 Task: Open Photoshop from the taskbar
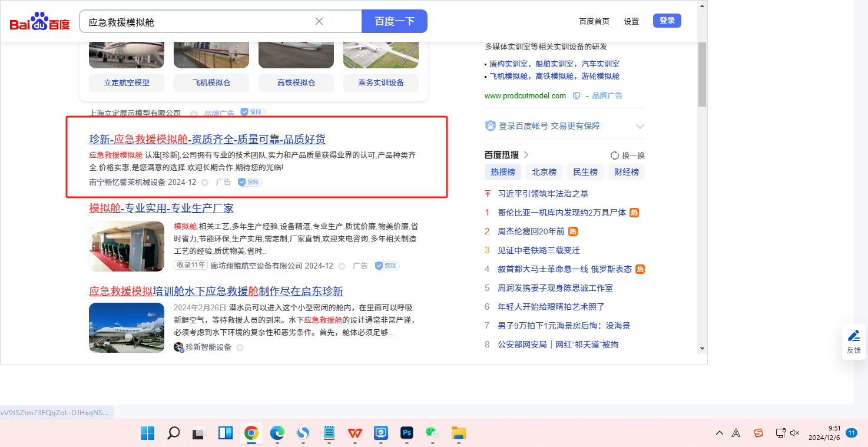(x=406, y=433)
